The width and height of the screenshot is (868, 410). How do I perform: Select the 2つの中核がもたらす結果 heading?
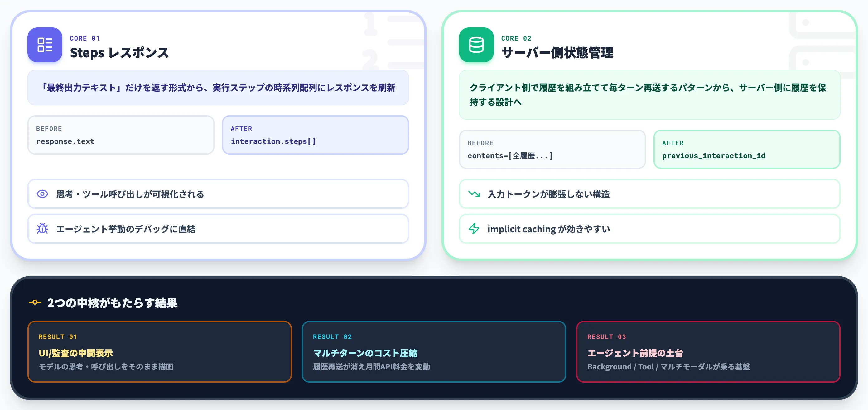coord(112,303)
